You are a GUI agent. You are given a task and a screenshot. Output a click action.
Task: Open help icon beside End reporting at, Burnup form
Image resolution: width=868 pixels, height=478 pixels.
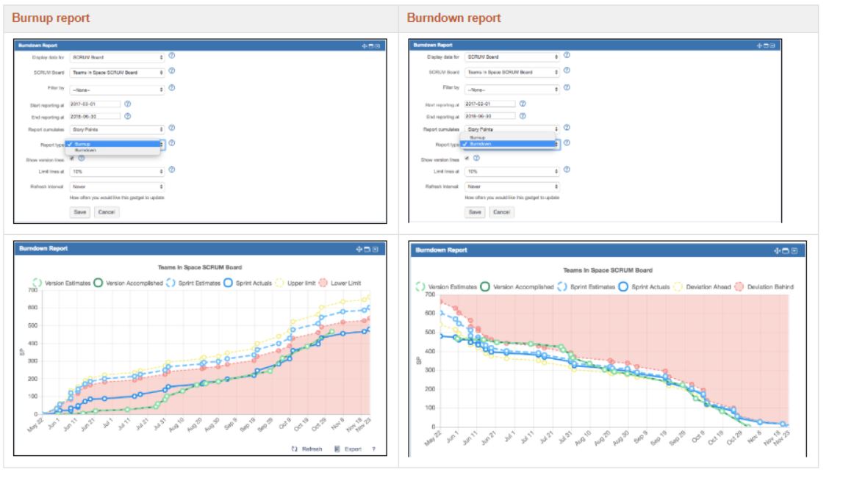[x=127, y=116]
